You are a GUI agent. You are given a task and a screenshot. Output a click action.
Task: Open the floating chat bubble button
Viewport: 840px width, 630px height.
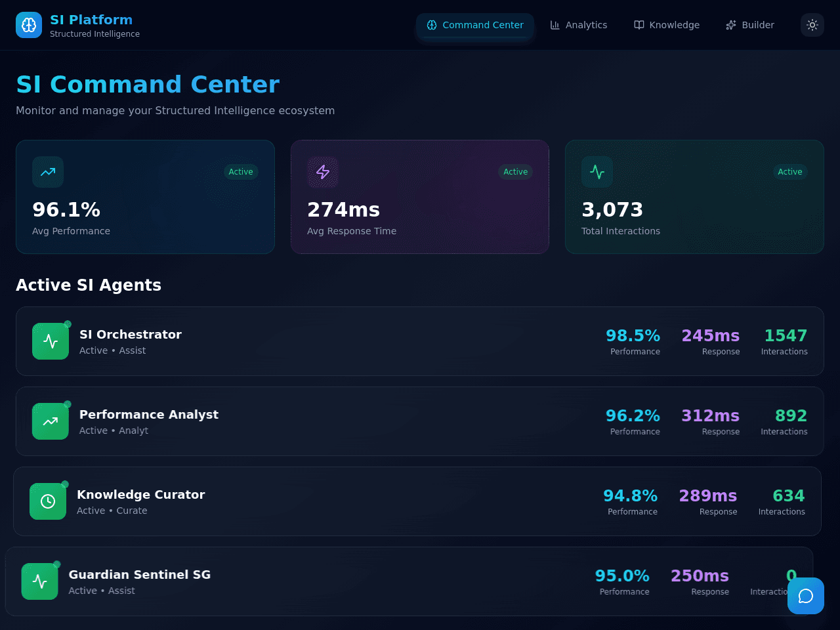pos(806,596)
